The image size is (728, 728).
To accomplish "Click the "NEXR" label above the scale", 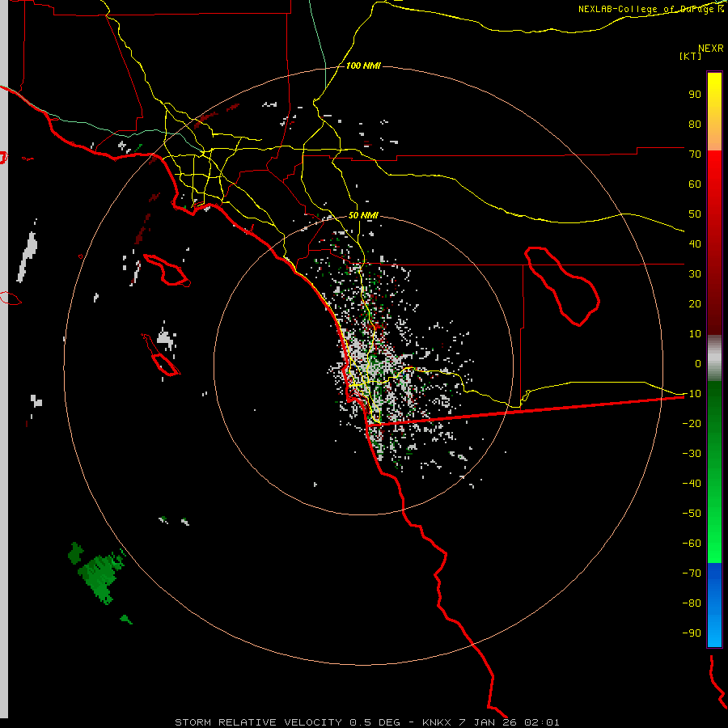I will coord(710,49).
